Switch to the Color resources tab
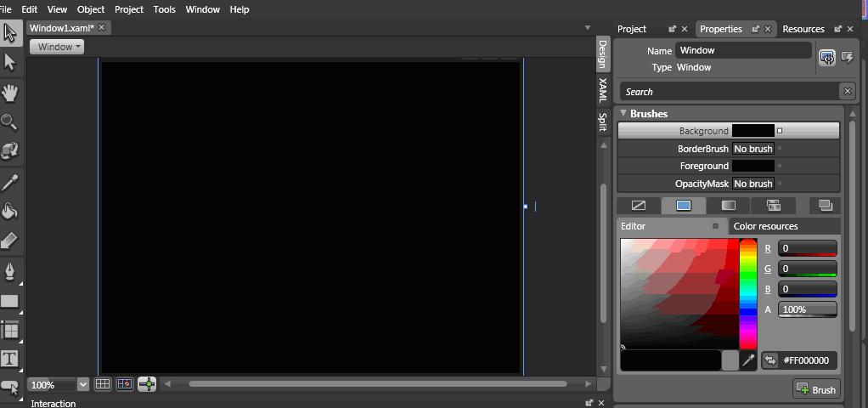 pos(765,226)
